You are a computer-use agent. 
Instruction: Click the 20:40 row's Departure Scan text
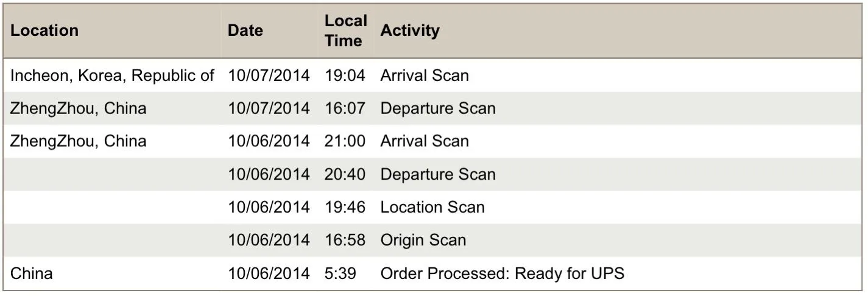(x=438, y=175)
